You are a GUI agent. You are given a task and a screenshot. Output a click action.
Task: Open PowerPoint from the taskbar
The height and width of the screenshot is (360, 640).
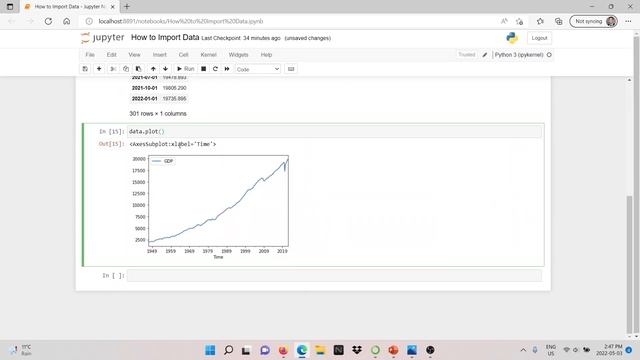click(393, 350)
